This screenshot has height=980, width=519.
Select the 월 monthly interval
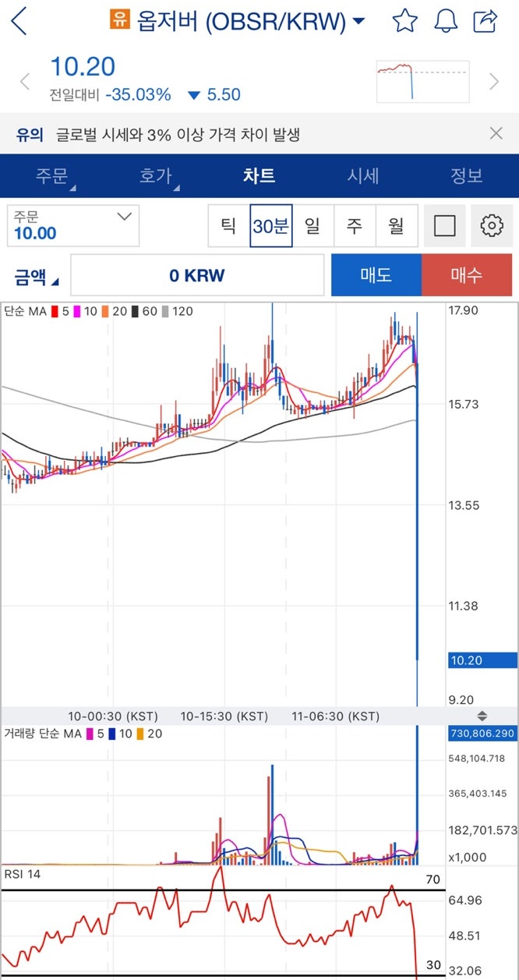pyautogui.click(x=397, y=226)
